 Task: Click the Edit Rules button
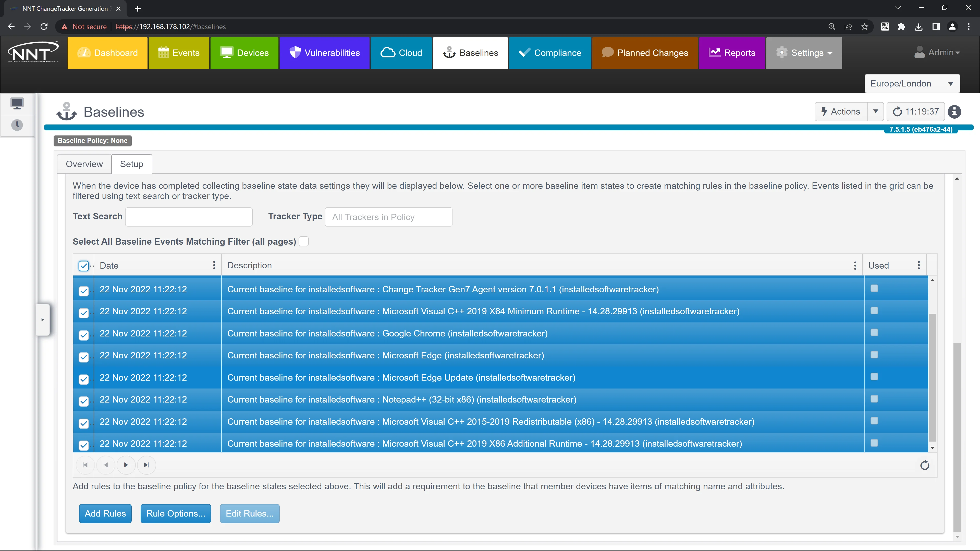coord(250,513)
